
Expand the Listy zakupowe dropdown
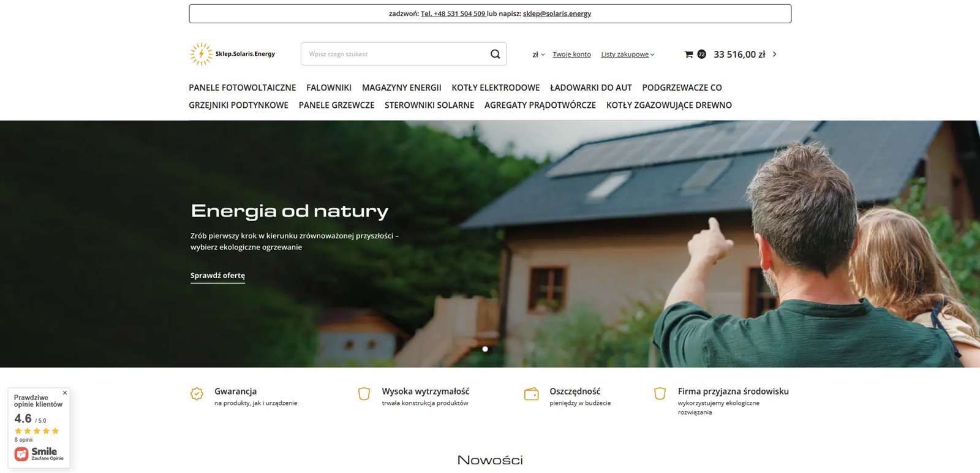point(628,55)
